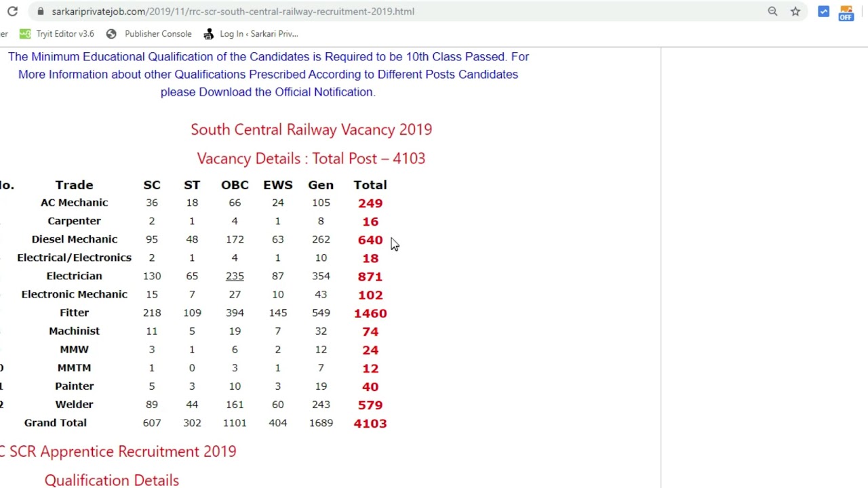Click the red total 249 for AC Mechanic

(x=370, y=203)
